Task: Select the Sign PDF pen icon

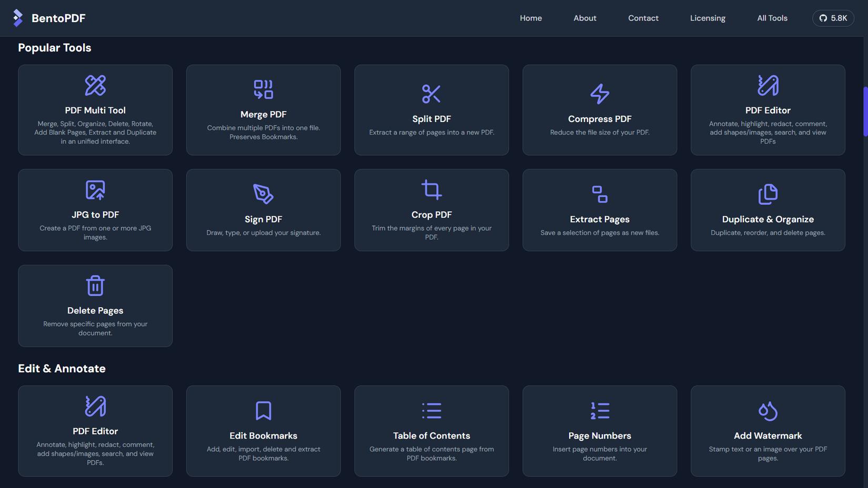Action: [x=263, y=195]
